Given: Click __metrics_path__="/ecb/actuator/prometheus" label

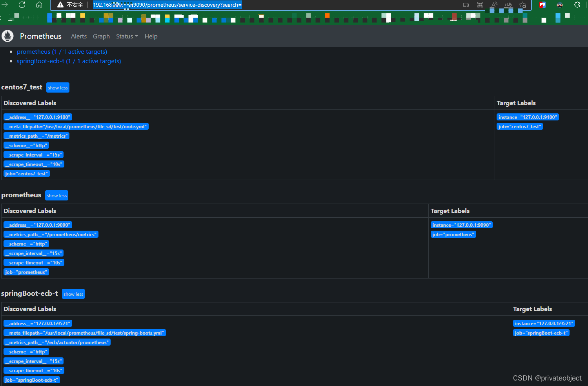Looking at the screenshot, I should [x=57, y=342].
